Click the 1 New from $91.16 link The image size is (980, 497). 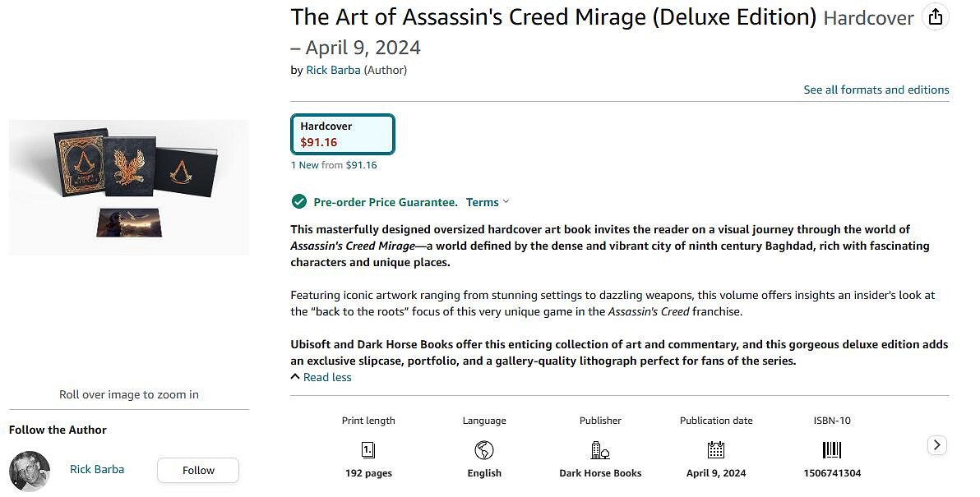click(334, 165)
